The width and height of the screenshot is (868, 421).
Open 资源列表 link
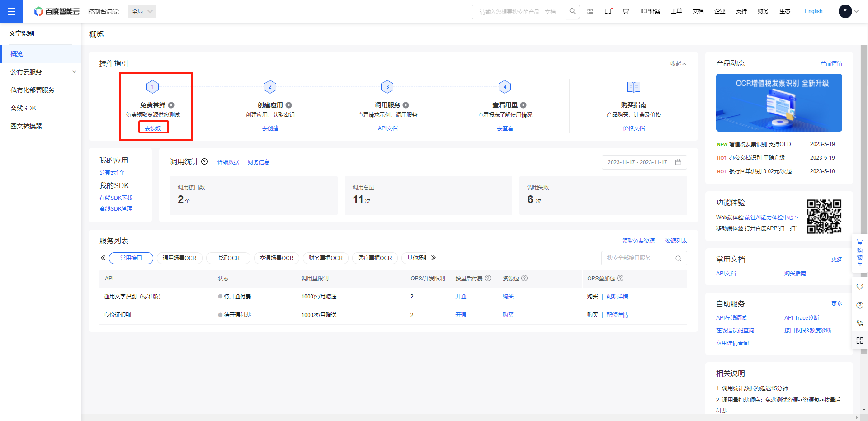[676, 241]
